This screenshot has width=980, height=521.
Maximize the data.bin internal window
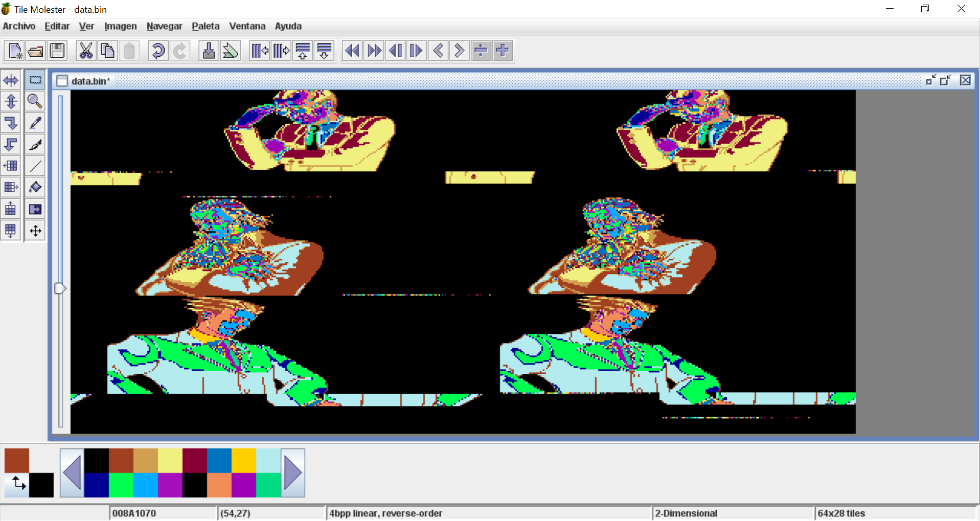(946, 80)
